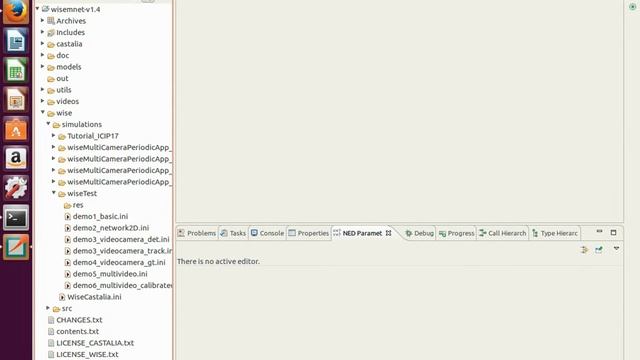This screenshot has height=360, width=640.
Task: Select the simulations folder label
Action: (82, 124)
